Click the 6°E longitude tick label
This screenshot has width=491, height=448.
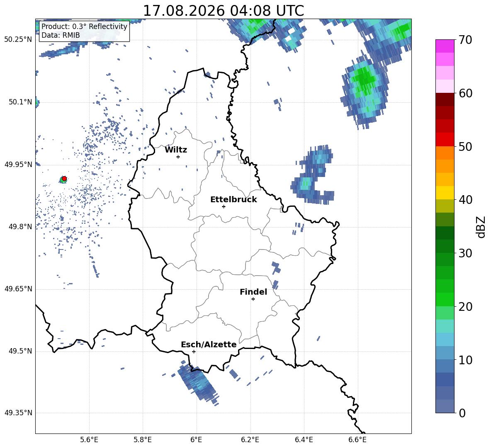(x=196, y=440)
